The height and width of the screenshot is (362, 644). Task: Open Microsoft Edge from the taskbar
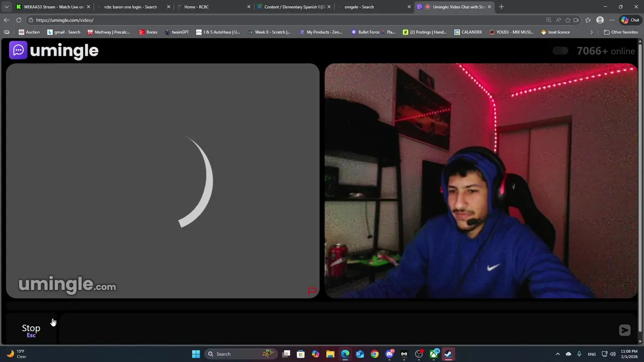point(345,354)
